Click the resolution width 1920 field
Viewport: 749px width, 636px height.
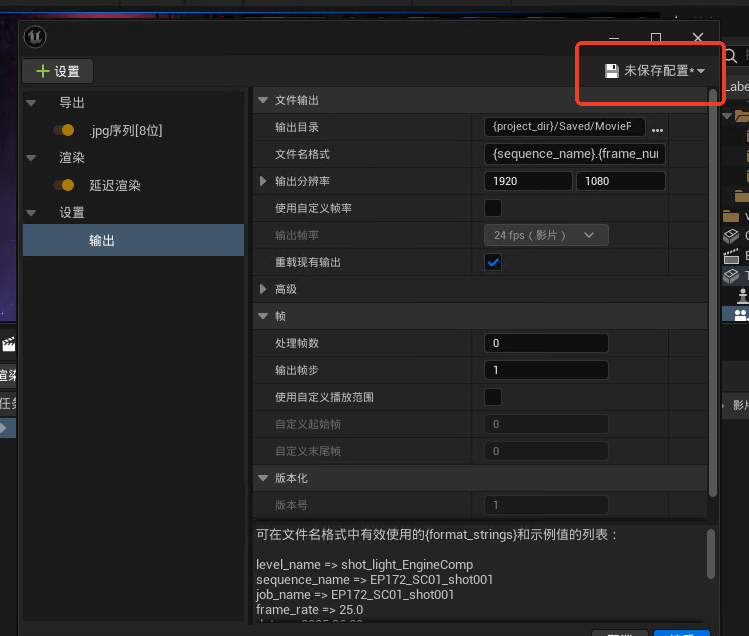pyautogui.click(x=528, y=181)
